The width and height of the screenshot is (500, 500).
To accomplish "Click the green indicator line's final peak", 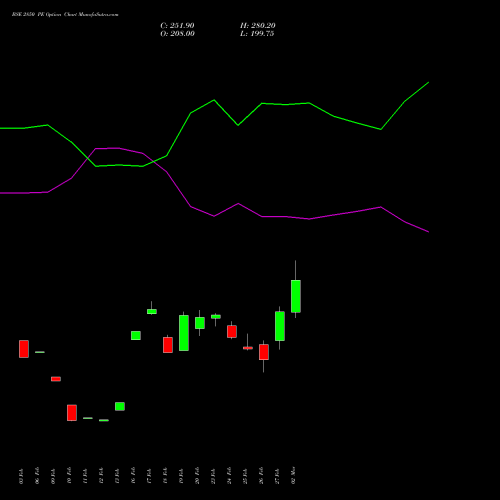I will [428, 82].
